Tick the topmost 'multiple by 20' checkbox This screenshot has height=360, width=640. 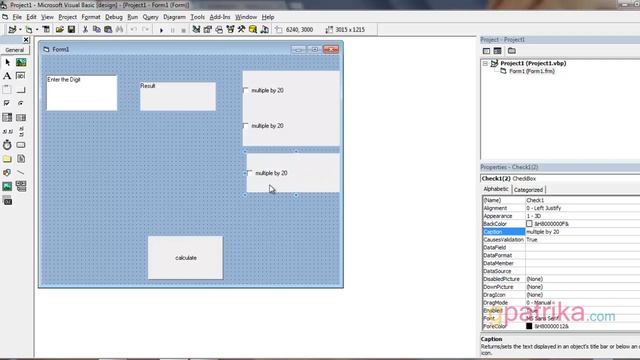tap(246, 90)
